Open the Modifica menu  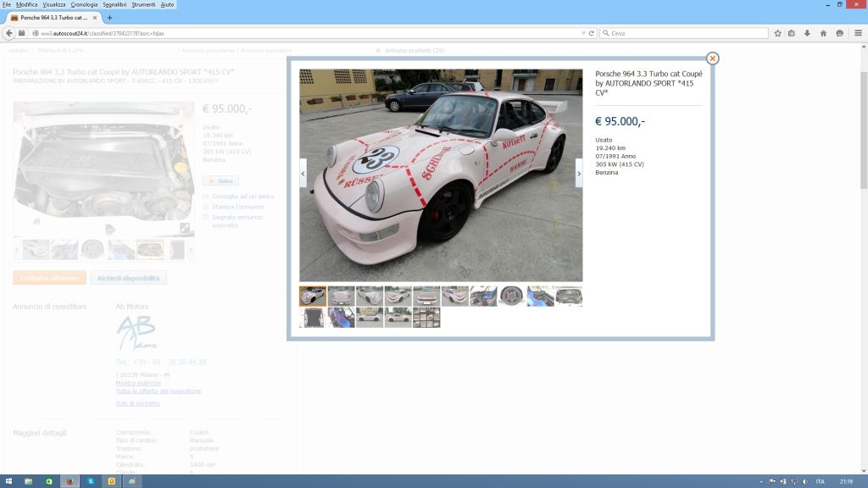coord(26,4)
